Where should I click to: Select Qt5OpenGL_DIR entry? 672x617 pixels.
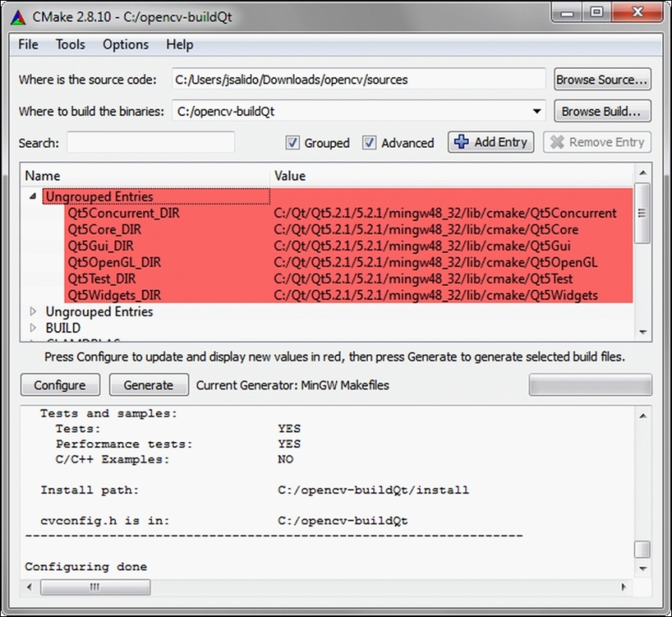(x=114, y=262)
